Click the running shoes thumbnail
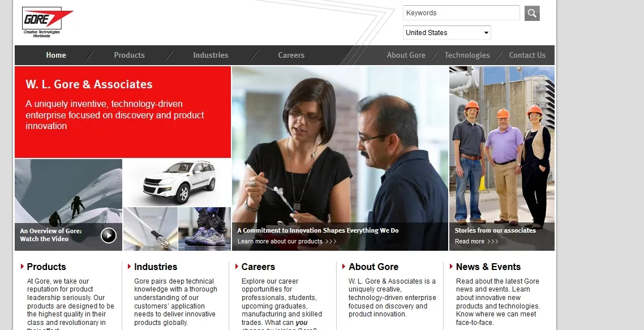644x330 pixels. coord(204,229)
